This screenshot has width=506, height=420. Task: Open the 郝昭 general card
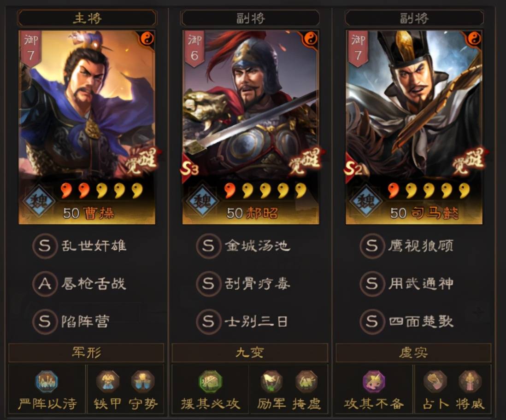tap(251, 128)
